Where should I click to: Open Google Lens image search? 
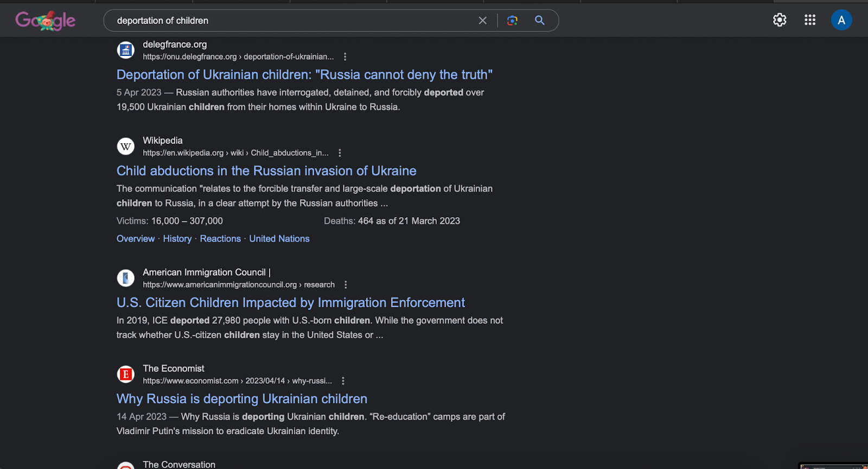pos(512,21)
